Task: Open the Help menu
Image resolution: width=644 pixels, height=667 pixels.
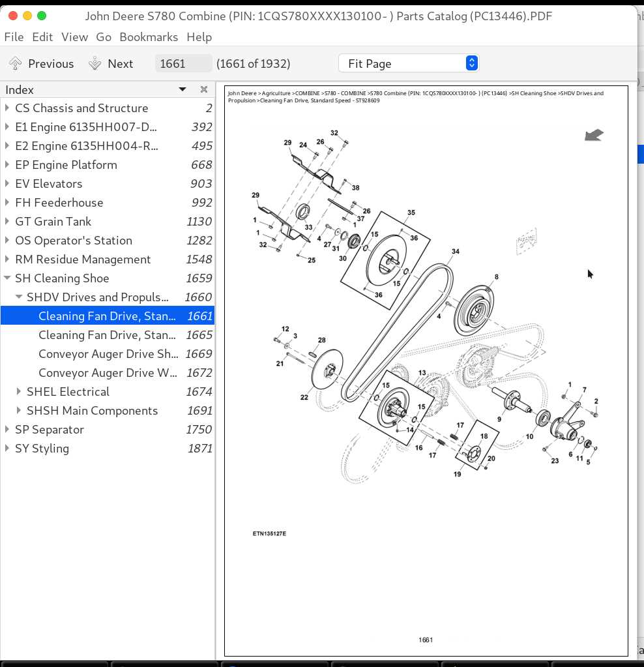Action: pos(199,37)
